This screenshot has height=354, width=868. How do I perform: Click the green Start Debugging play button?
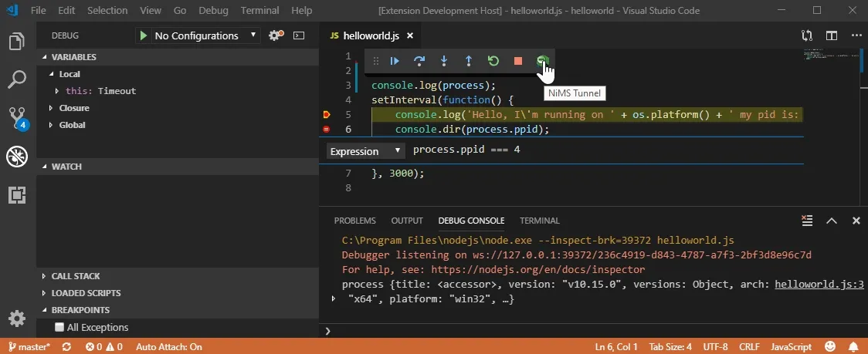tap(144, 35)
